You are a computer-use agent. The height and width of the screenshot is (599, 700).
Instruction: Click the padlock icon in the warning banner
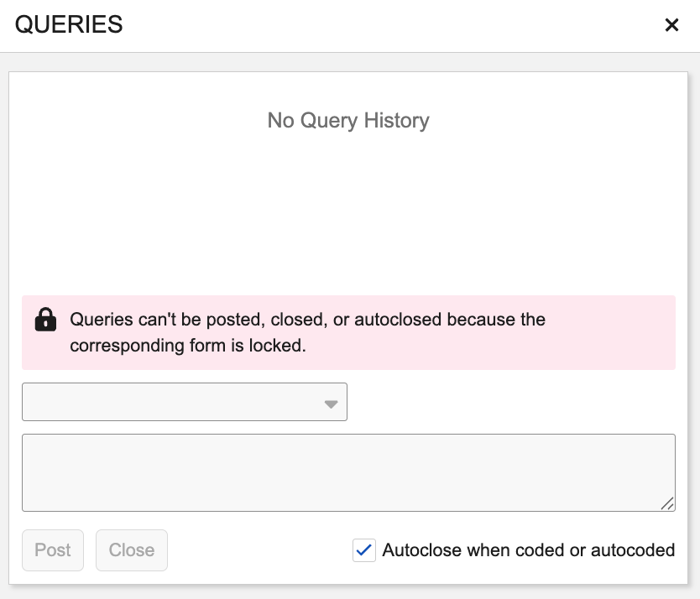[x=45, y=320]
